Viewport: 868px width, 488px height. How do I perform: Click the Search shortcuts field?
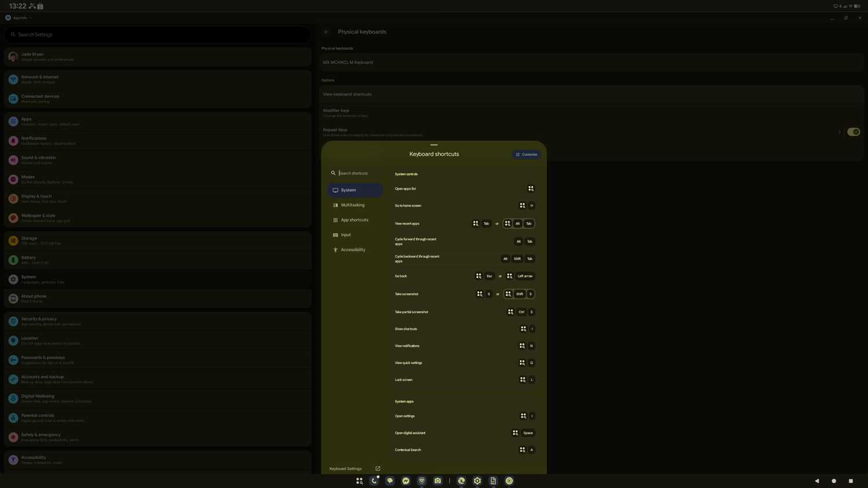click(355, 173)
